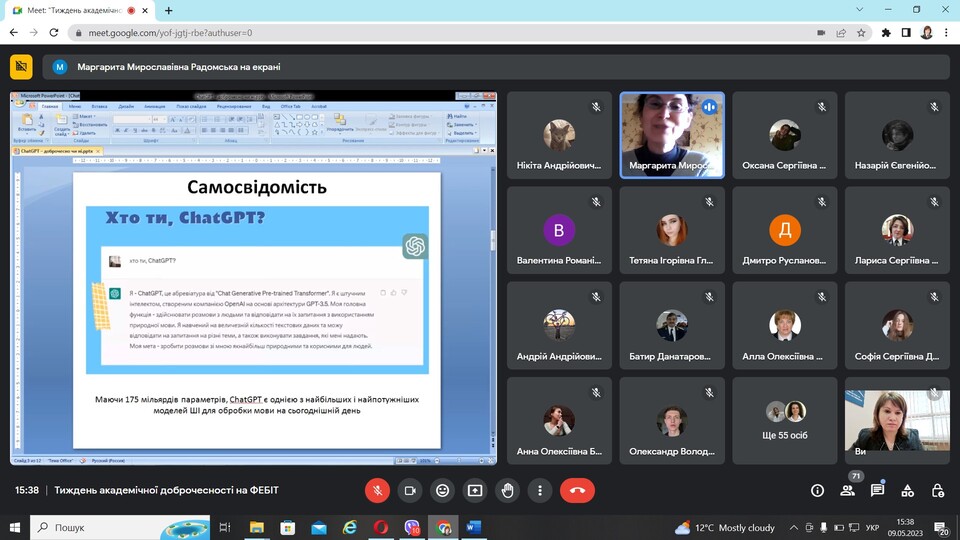Leave the call with red button
The height and width of the screenshot is (540, 960).
tap(577, 490)
